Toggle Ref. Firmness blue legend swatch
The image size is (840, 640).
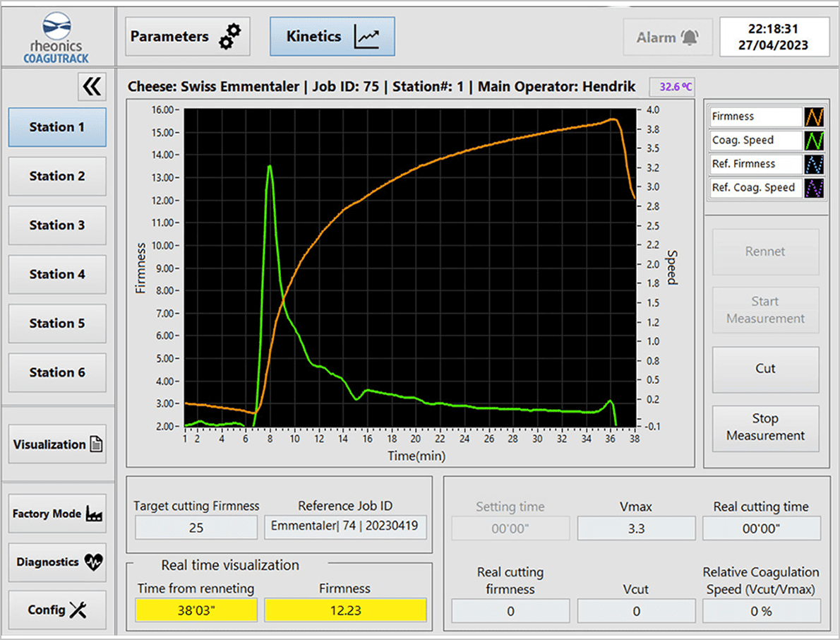point(814,164)
